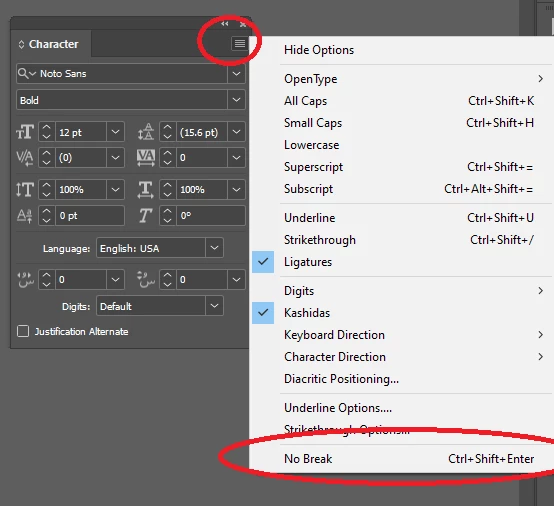Click the horizontal scale icon
Viewport: 554px width, 506px height.
point(146,189)
